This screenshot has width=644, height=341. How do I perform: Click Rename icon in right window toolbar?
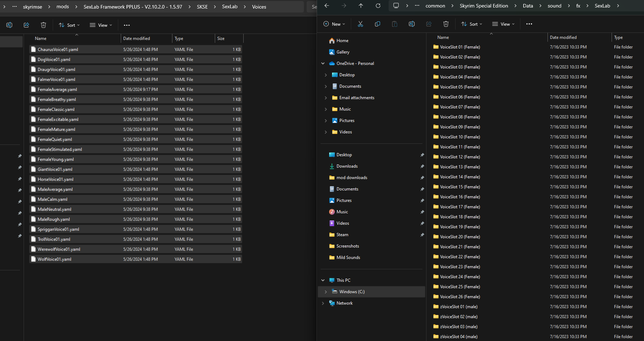pos(411,24)
